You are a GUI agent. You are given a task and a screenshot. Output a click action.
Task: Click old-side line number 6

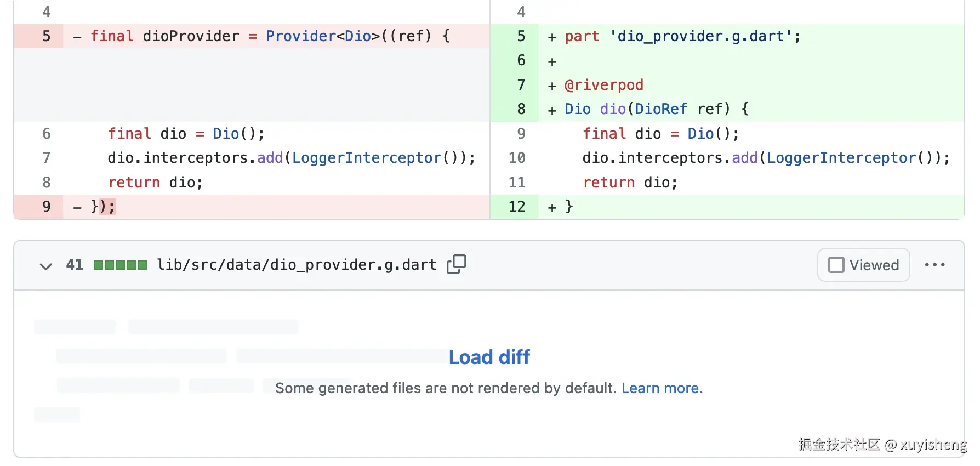click(x=47, y=134)
